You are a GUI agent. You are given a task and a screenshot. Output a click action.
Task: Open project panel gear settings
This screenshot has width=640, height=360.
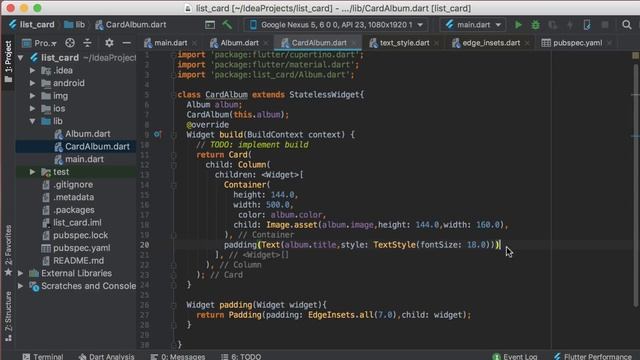(x=109, y=43)
